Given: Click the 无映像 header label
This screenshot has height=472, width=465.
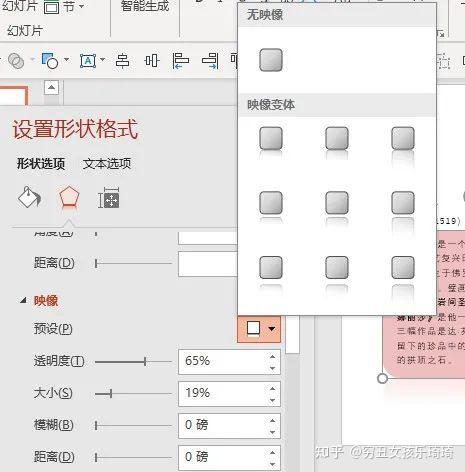Looking at the screenshot, I should tap(265, 15).
